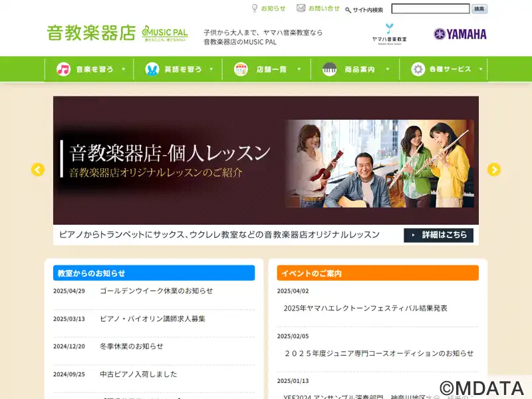This screenshot has width=532, height=399.
Task: Click the purple YAMAHA logo
Action: tap(460, 34)
